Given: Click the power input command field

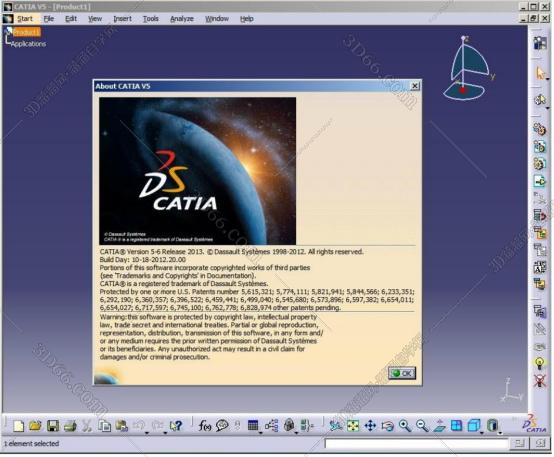Looking at the screenshot, I should [x=416, y=443].
